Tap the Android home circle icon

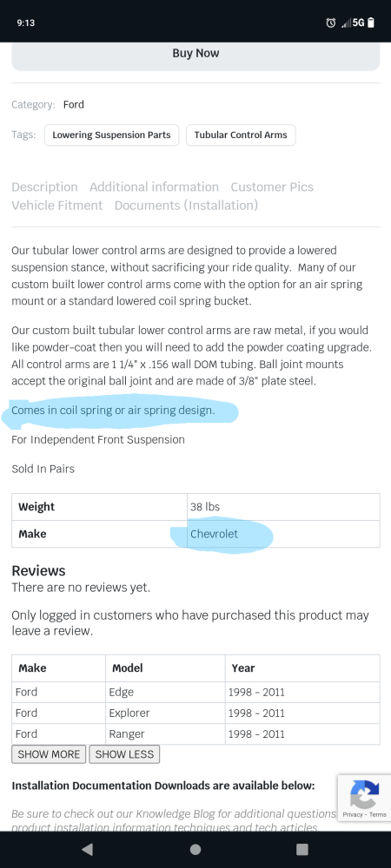click(x=195, y=849)
